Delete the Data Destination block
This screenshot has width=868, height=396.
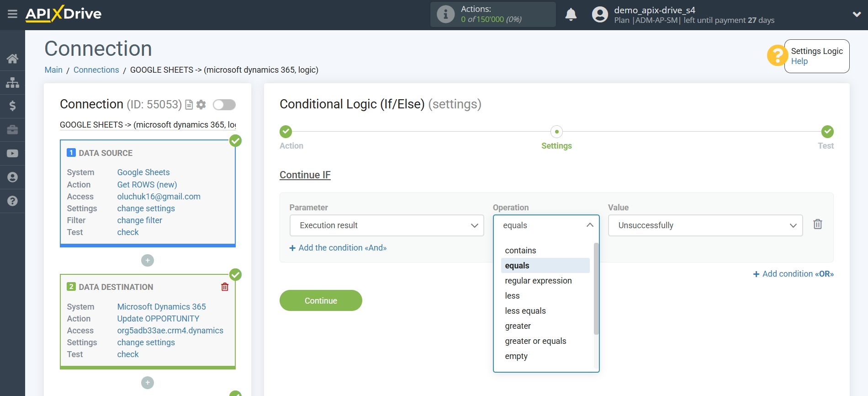click(x=225, y=287)
